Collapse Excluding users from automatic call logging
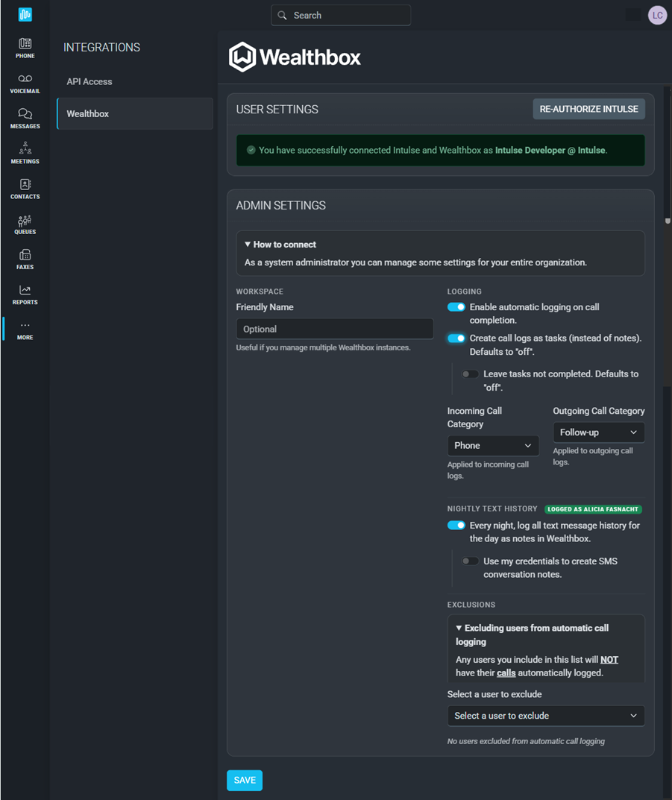672x800 pixels. pos(533,634)
